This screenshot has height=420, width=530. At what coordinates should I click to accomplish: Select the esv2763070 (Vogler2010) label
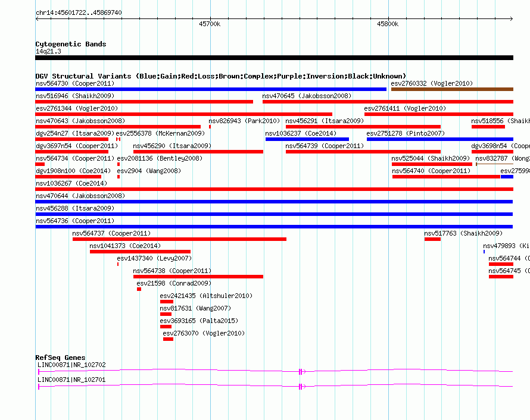pos(204,333)
